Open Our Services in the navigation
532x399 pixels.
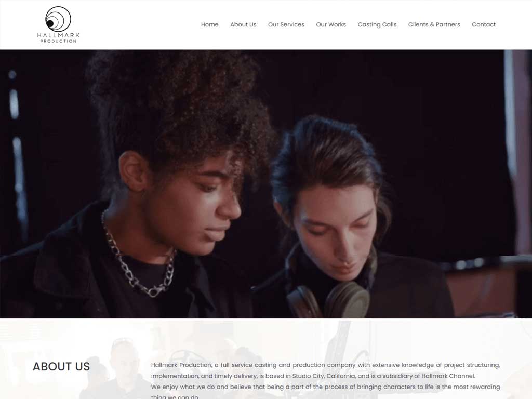286,24
